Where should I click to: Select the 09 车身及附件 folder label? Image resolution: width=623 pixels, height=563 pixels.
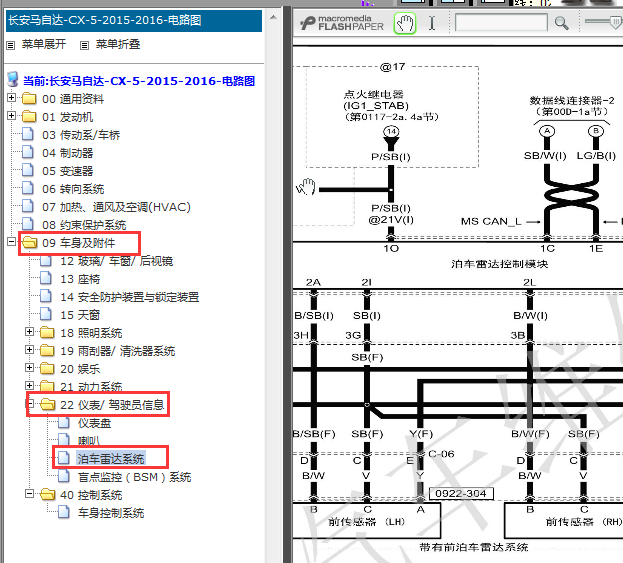coord(79,243)
